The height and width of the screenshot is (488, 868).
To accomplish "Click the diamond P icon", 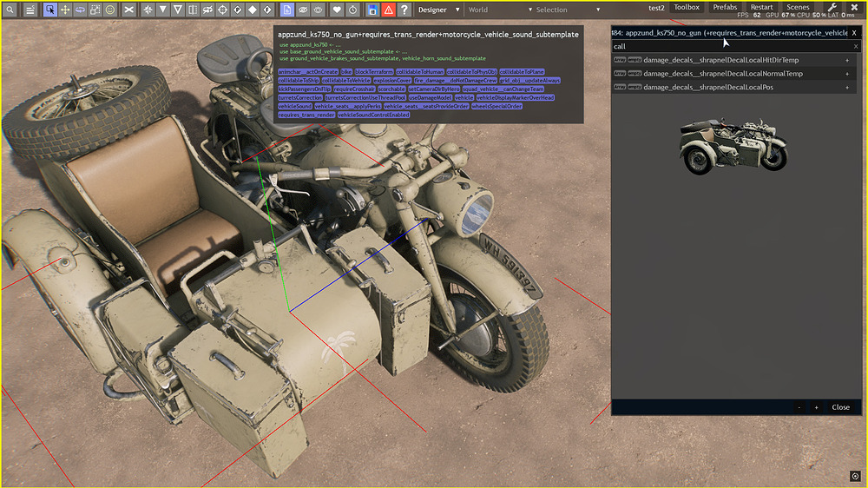I will [238, 10].
